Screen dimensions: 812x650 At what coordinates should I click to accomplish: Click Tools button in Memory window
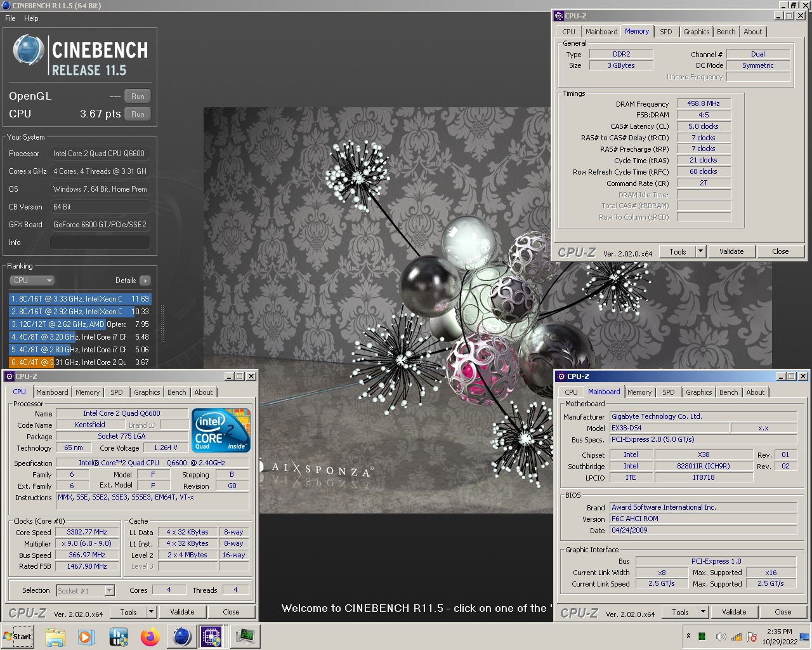pyautogui.click(x=678, y=251)
